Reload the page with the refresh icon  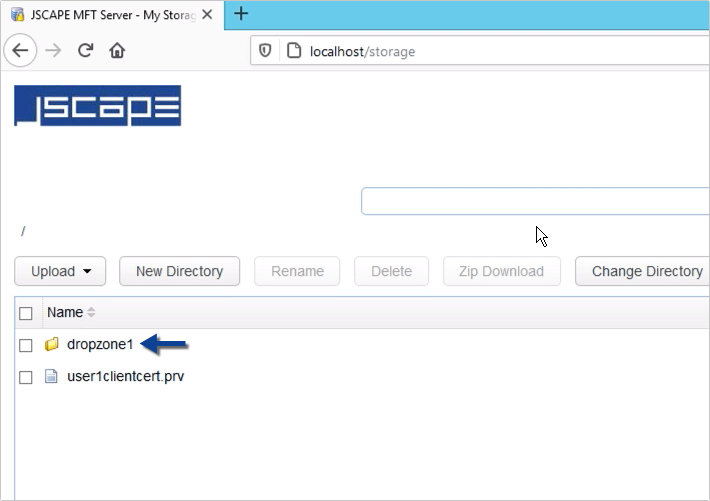pyautogui.click(x=86, y=50)
